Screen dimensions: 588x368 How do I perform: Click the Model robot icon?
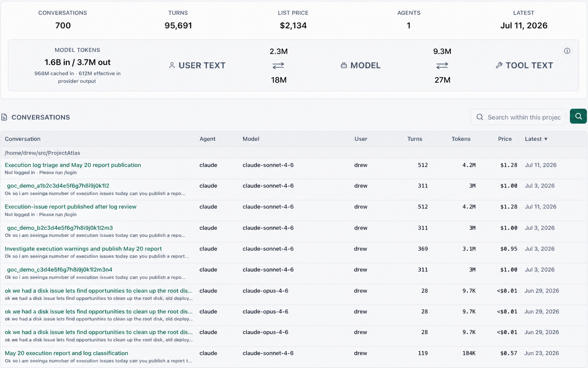[x=344, y=65]
